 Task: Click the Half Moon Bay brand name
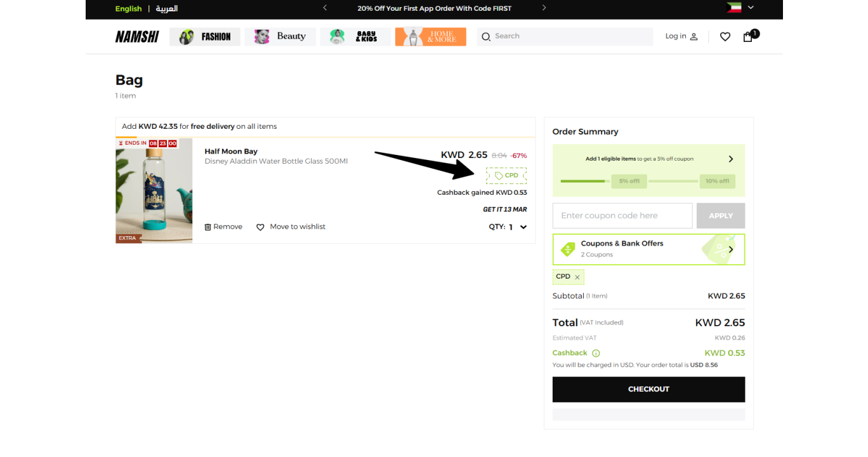coord(231,152)
